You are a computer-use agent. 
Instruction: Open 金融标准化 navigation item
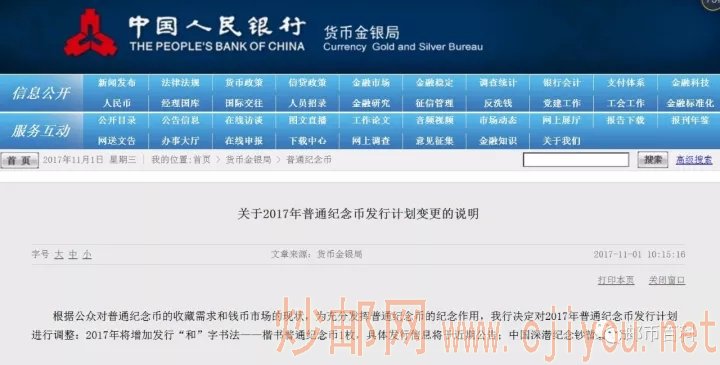tap(690, 103)
